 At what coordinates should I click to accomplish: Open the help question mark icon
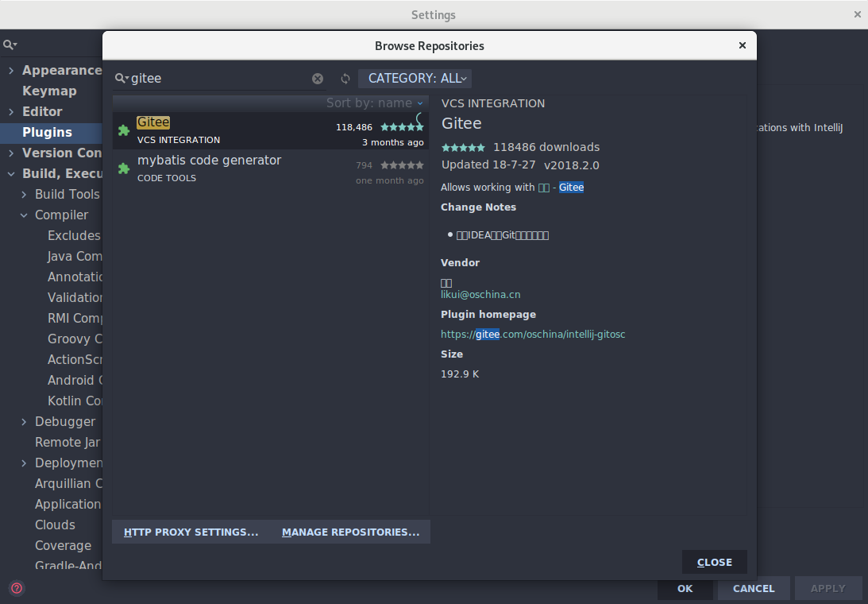pyautogui.click(x=17, y=588)
